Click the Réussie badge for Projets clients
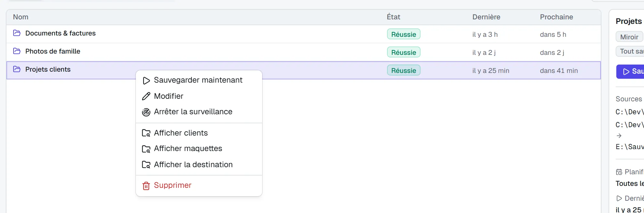Screen dimensions: 644x213 403,70
